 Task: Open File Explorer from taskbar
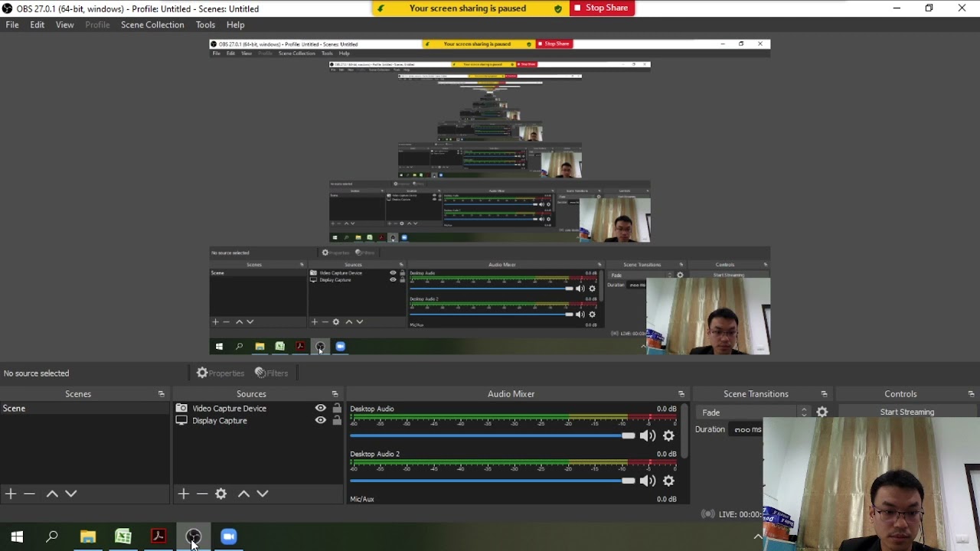88,536
